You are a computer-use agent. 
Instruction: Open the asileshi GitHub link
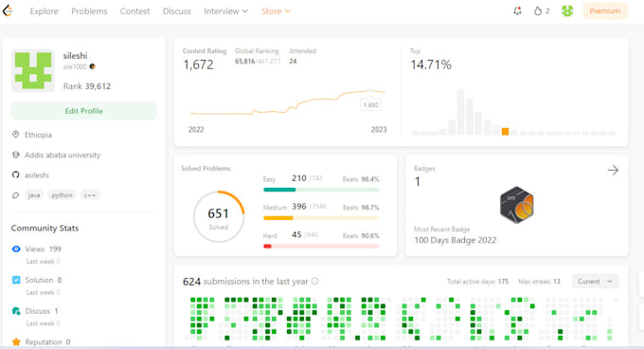[37, 175]
